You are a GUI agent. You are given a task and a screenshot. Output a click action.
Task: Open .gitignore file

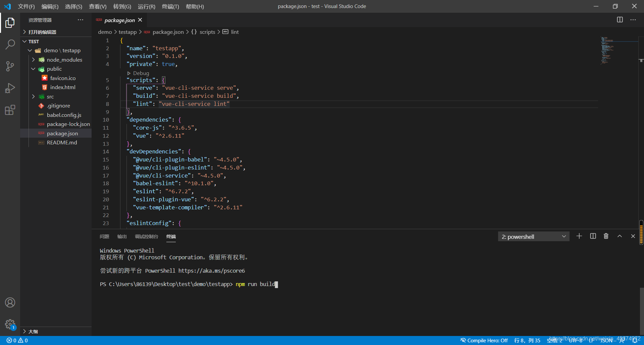56,106
